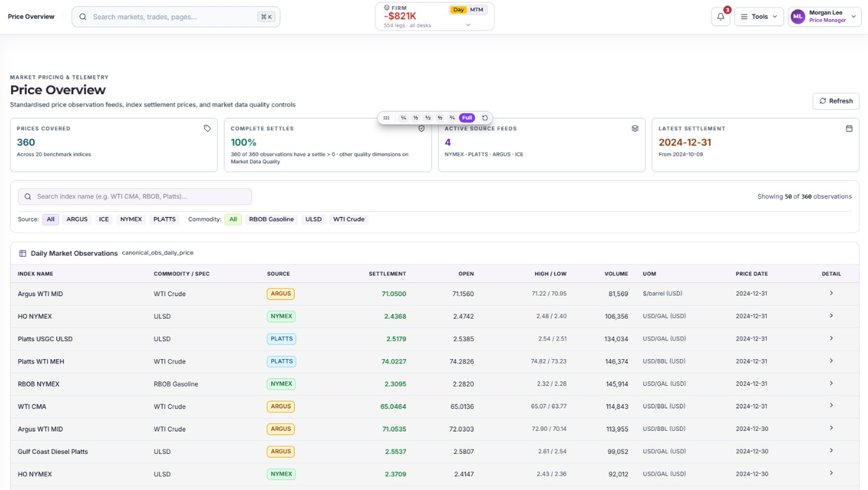The width and height of the screenshot is (868, 490).
Task: Open detail arrow for Platts USGC ULSD row
Action: tap(831, 339)
